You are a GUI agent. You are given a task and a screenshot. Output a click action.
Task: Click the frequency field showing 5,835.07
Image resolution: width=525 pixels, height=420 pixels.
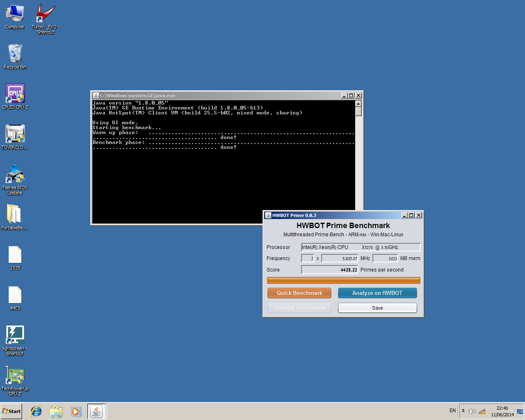(340, 258)
